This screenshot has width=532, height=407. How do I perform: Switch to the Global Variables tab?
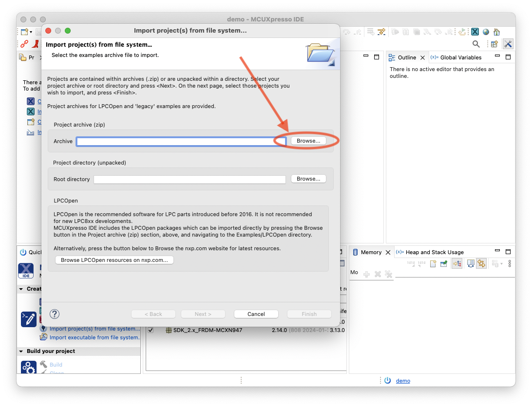(x=456, y=57)
